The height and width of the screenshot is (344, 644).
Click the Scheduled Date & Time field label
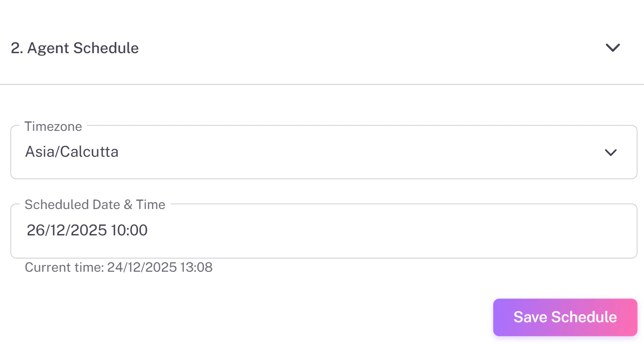coord(95,205)
